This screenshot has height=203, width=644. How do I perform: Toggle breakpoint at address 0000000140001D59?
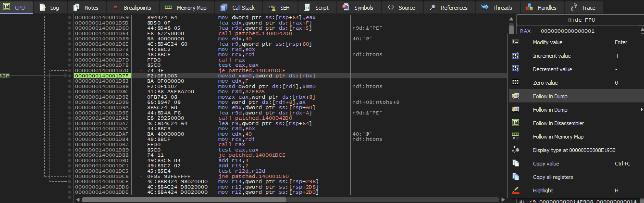tap(69, 18)
